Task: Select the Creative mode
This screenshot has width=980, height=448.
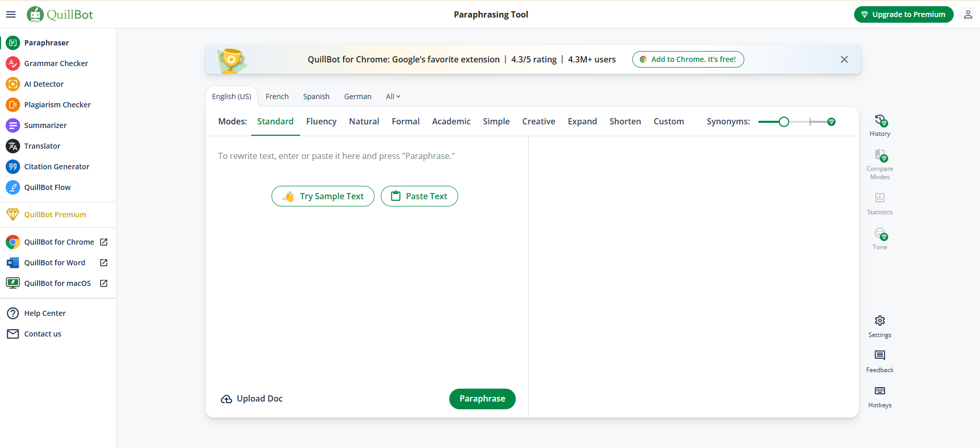Action: [538, 121]
